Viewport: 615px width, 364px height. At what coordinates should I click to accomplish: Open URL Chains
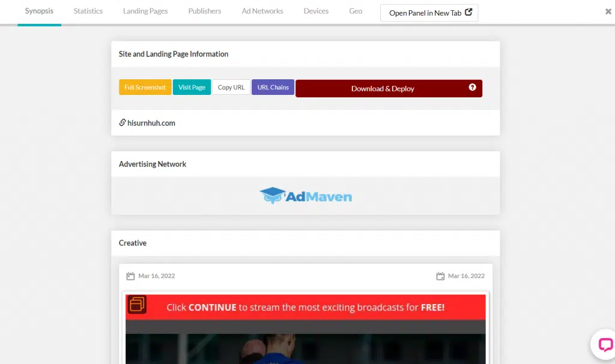pos(273,88)
